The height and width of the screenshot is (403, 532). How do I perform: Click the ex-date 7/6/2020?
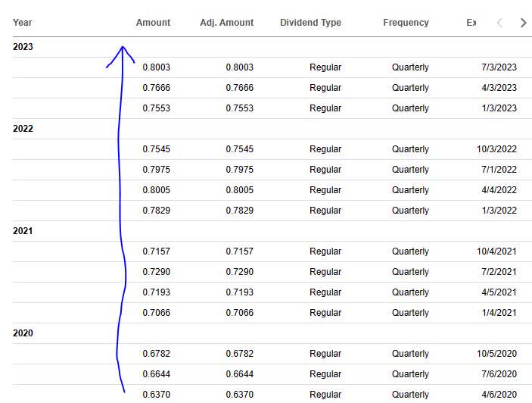pos(499,373)
